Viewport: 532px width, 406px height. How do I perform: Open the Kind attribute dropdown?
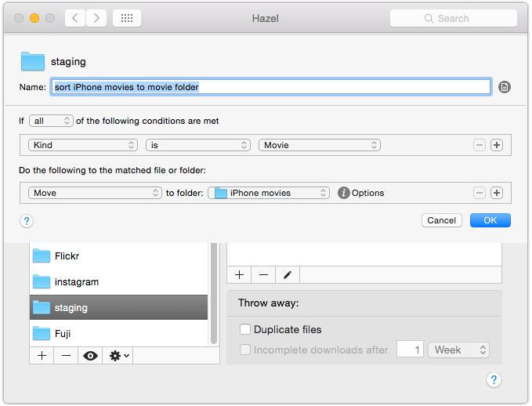(83, 145)
